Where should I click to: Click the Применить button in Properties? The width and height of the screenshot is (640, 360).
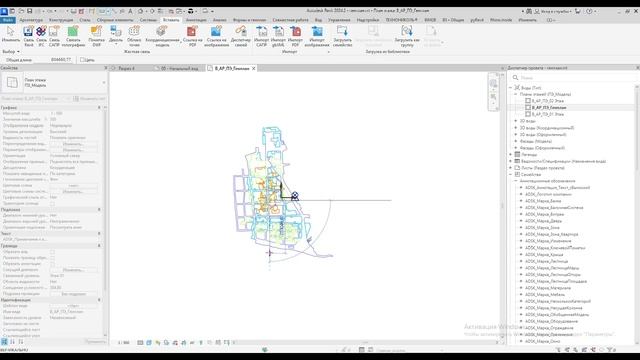pos(95,341)
